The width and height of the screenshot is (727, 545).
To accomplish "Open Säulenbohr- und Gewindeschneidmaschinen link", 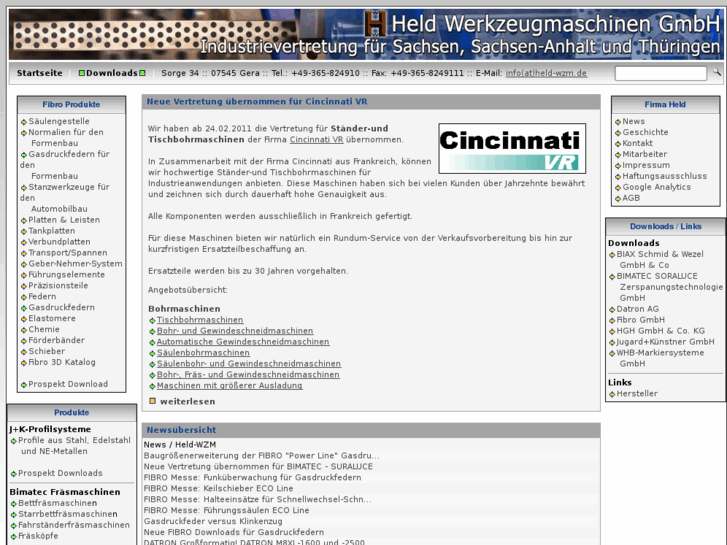I will 249,364.
